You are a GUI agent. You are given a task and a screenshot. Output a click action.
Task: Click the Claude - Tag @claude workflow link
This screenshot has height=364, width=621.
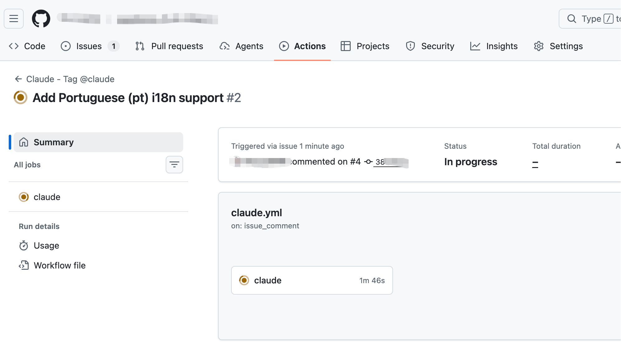[70, 79]
